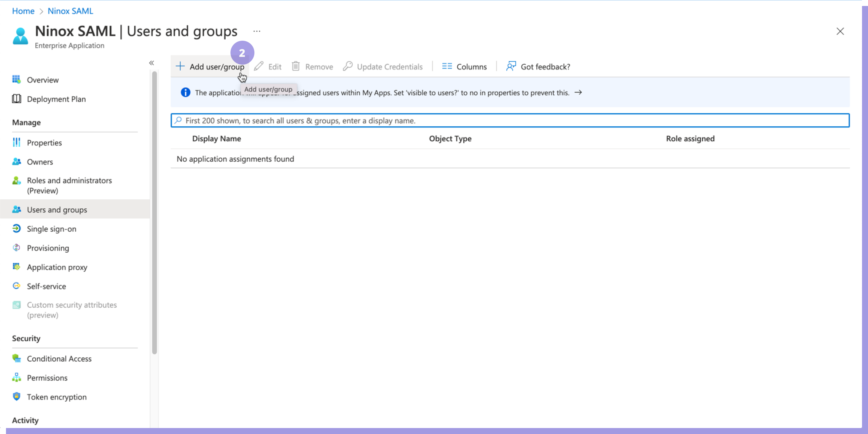The image size is (868, 434).
Task: Click the Update Credentials label
Action: click(389, 67)
